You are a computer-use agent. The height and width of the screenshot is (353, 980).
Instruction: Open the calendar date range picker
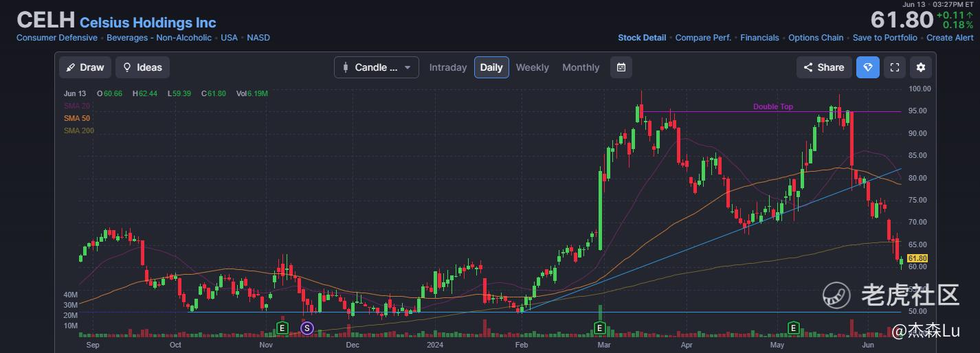[x=621, y=67]
